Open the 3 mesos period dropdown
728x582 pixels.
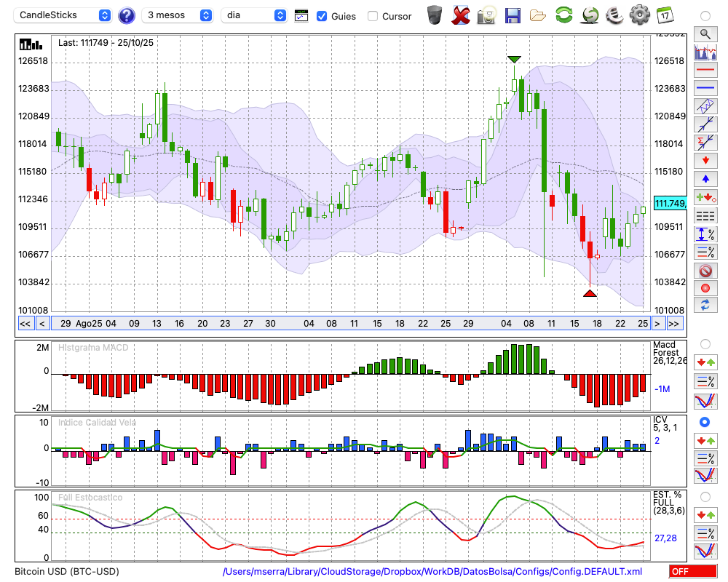tap(178, 15)
